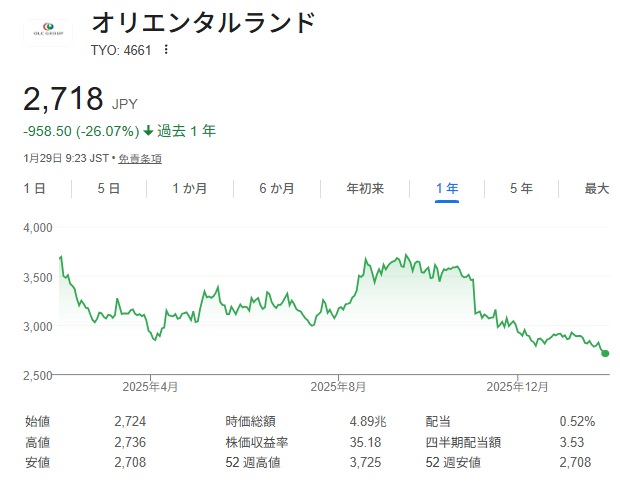The height and width of the screenshot is (489, 620).
Task: Click the high value 2,736
Action: (x=130, y=442)
